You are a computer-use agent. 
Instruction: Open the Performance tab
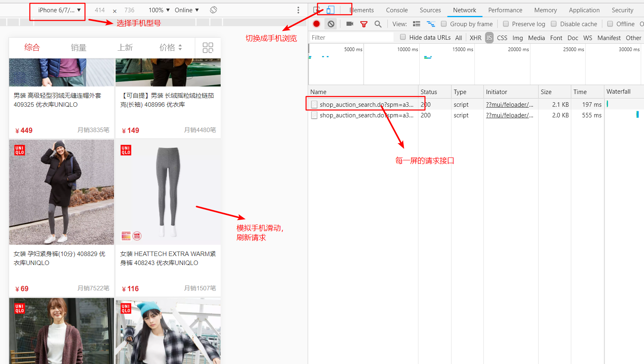pyautogui.click(x=505, y=10)
